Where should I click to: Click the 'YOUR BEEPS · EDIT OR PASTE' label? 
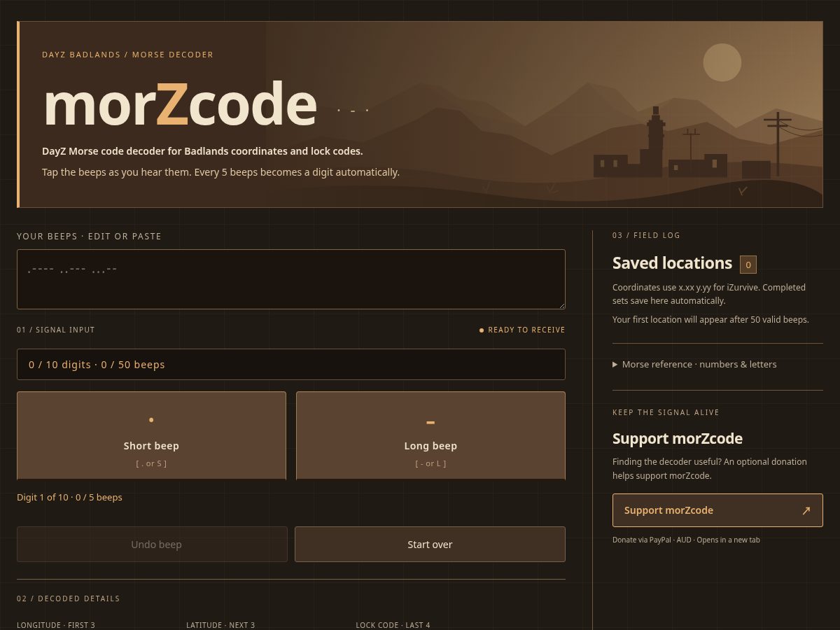pos(89,237)
